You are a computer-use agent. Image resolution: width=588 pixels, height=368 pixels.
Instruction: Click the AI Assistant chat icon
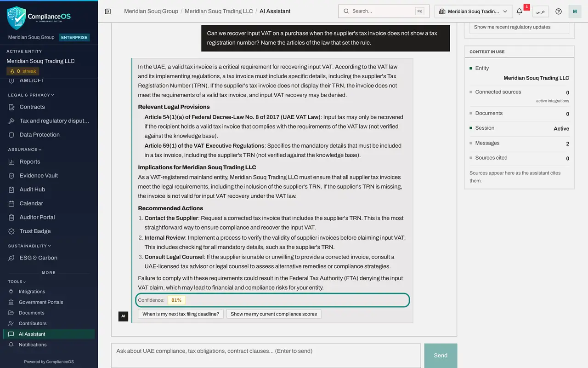(x=11, y=334)
